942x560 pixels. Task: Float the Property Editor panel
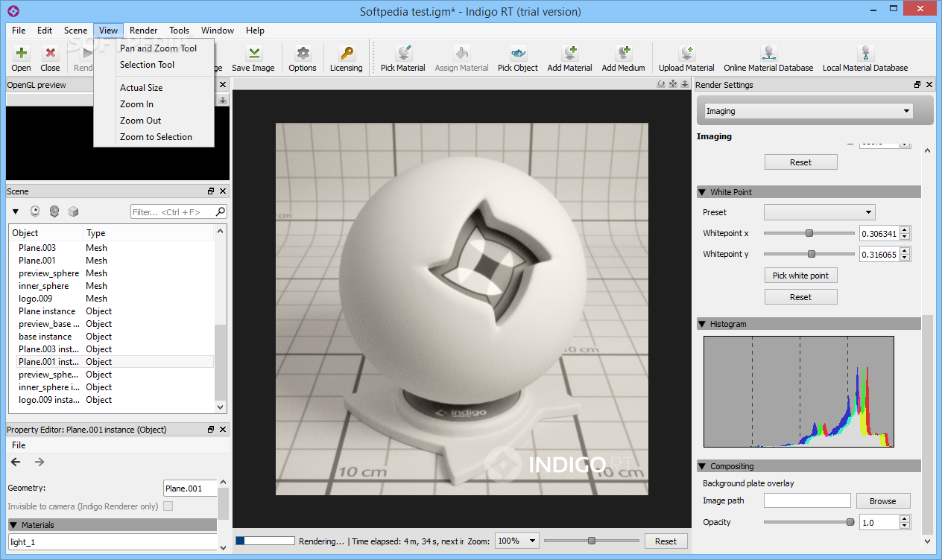tap(211, 430)
